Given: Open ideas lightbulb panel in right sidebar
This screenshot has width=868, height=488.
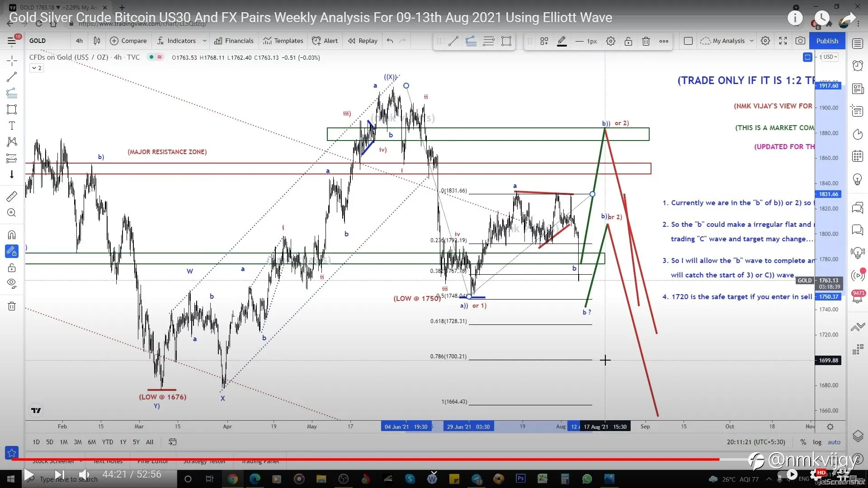Looking at the screenshot, I should click(x=858, y=179).
